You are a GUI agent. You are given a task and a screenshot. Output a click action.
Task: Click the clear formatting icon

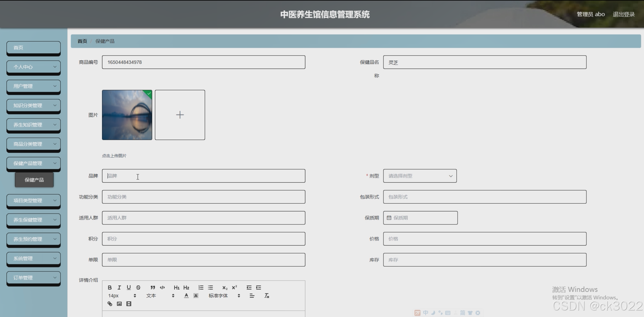click(267, 296)
